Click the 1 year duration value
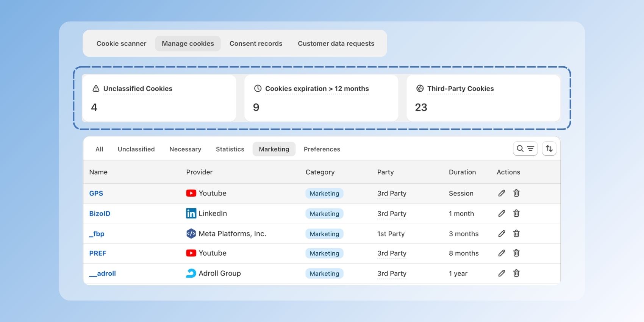 458,274
